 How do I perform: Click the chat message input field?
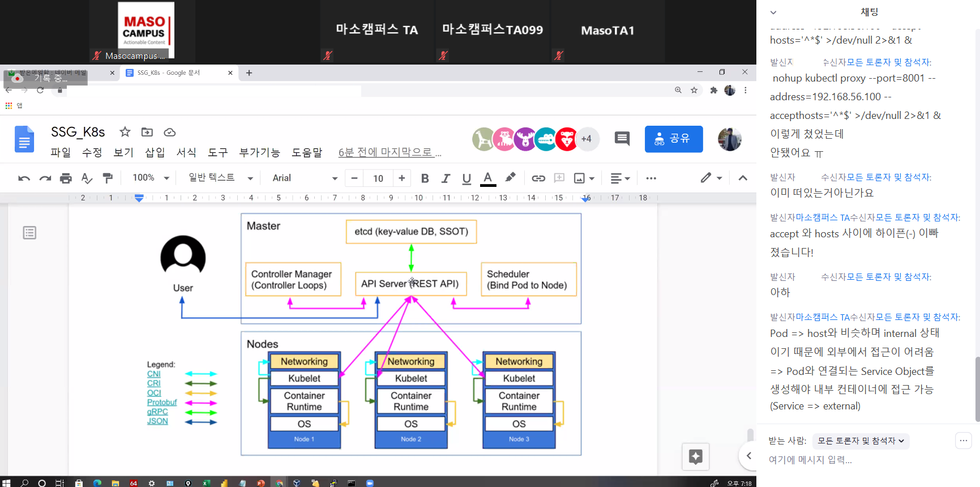click(849, 460)
